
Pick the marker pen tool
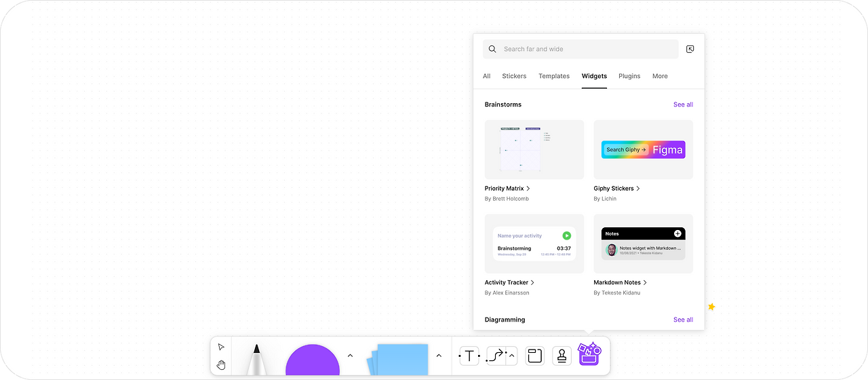tap(256, 359)
